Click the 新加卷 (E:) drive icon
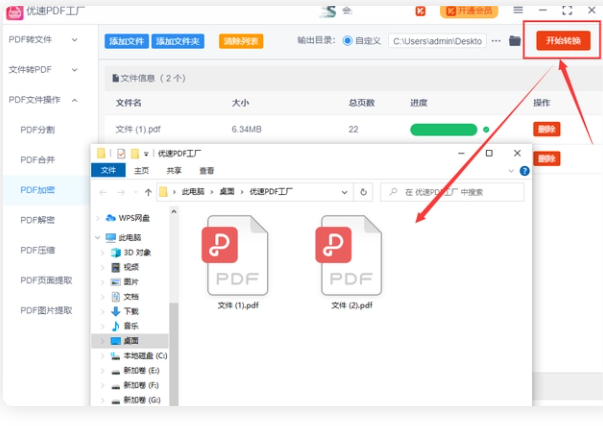 [x=115, y=371]
